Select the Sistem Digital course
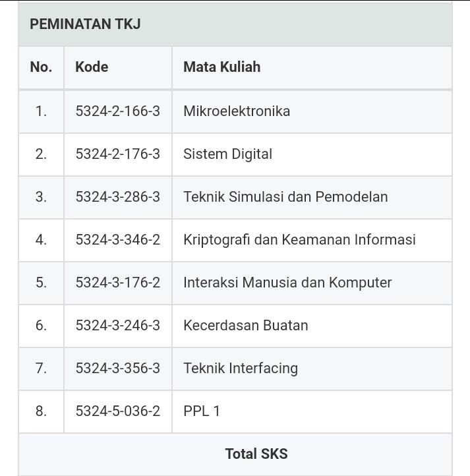This screenshot has height=476, width=470. pos(227,154)
